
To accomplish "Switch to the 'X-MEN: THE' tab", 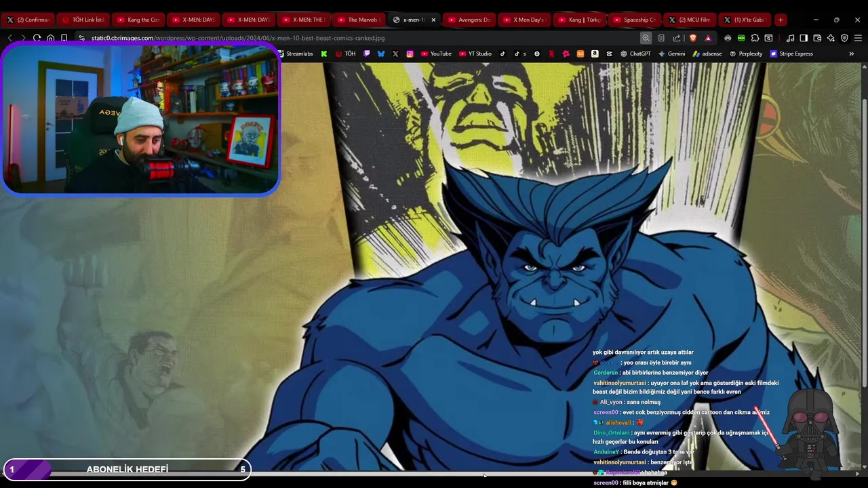I will (x=303, y=20).
